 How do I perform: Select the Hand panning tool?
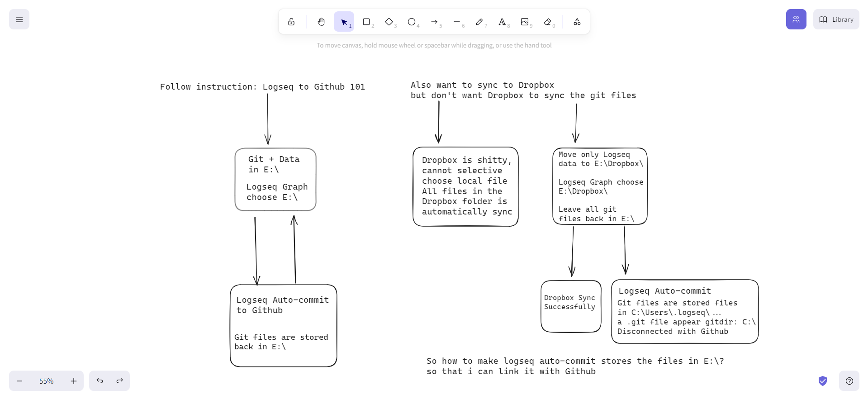tap(321, 22)
